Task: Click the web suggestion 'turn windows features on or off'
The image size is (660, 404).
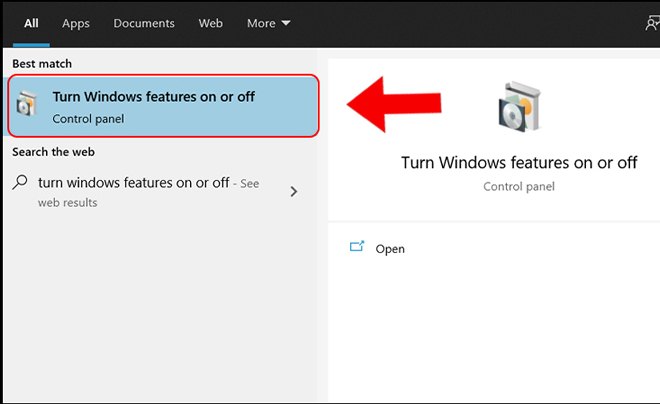Action: click(133, 183)
